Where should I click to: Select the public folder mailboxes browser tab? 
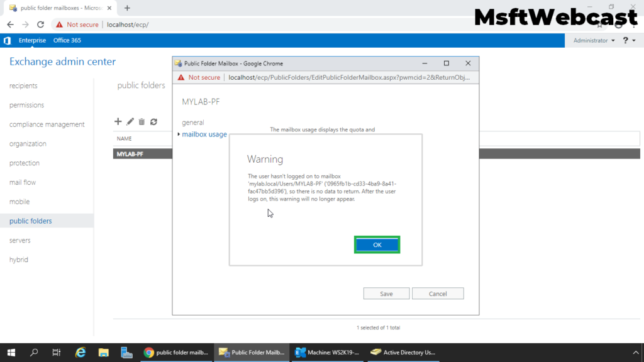click(x=60, y=8)
